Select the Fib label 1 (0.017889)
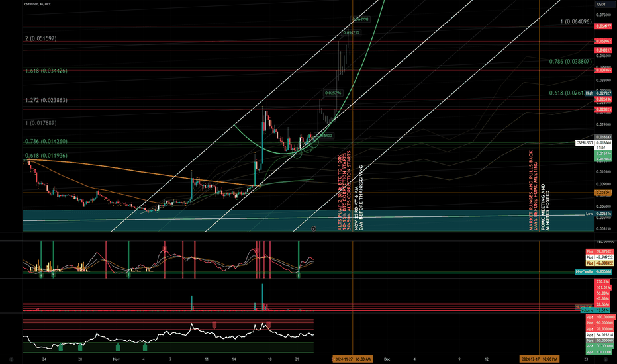Screen dimensions: 617x364 [40, 123]
